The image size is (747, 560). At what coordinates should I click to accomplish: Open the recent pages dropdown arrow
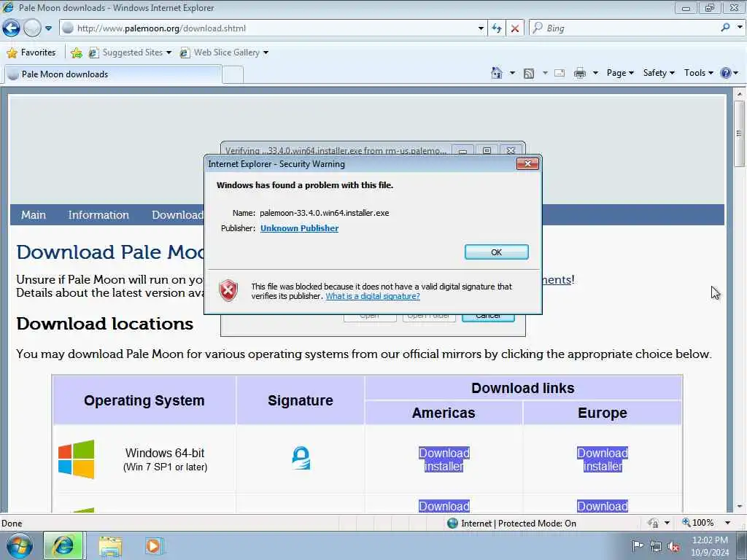click(x=48, y=28)
